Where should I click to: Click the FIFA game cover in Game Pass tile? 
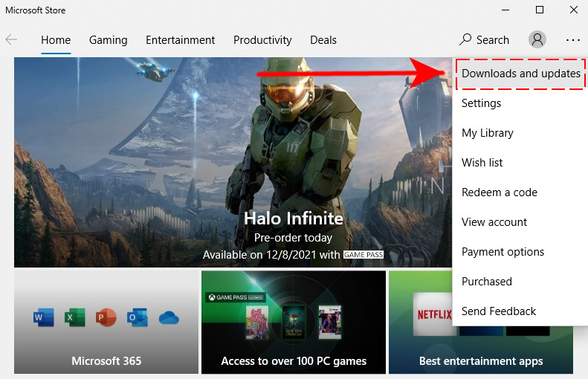pyautogui.click(x=329, y=322)
